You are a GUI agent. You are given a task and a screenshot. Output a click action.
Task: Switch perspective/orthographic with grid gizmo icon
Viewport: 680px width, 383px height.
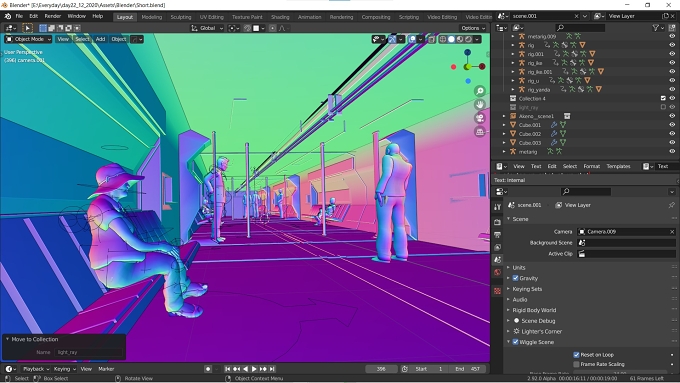coord(480,131)
